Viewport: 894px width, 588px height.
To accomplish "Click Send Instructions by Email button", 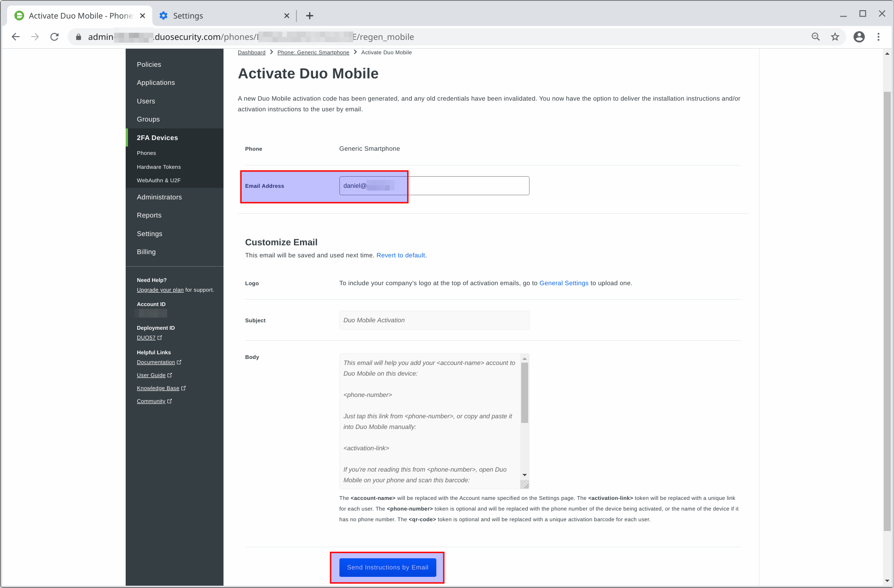I will click(x=387, y=567).
